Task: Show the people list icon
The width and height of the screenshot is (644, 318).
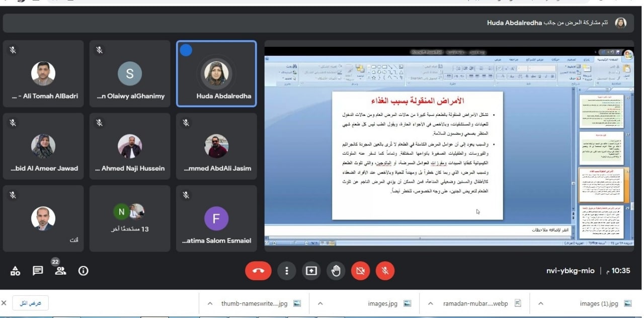Action: tap(60, 271)
